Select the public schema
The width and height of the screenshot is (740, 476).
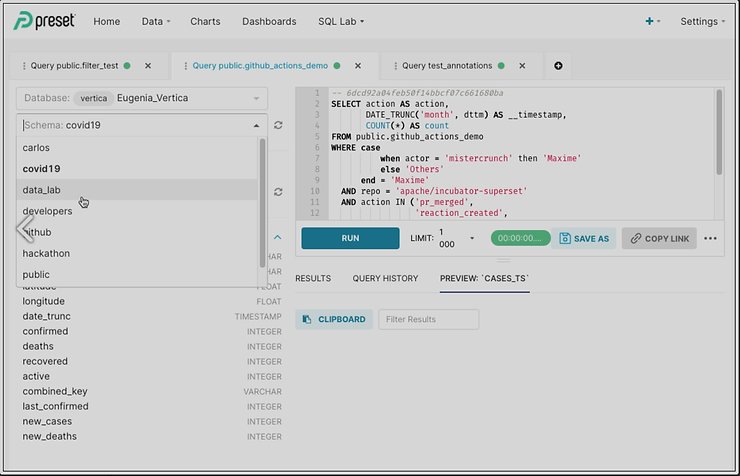(x=137, y=275)
